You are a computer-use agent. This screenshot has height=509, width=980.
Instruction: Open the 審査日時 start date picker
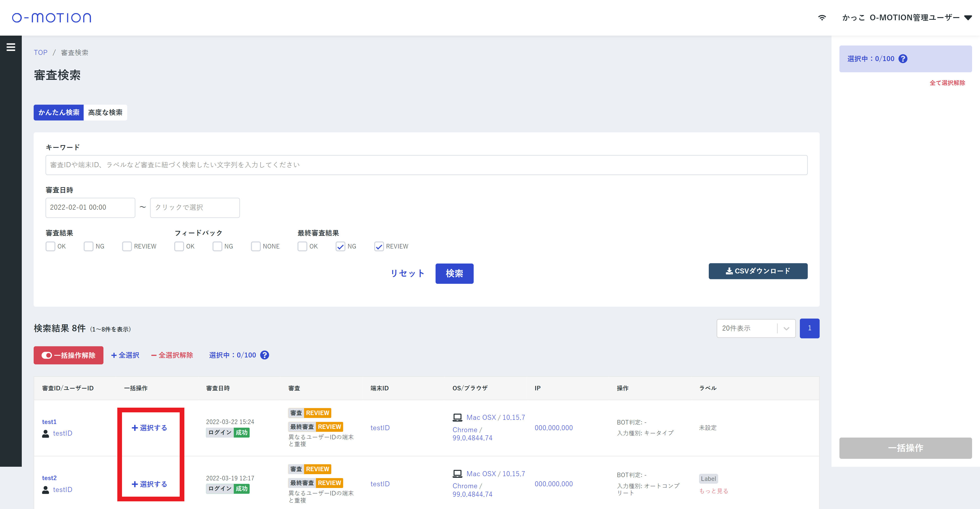click(x=90, y=208)
